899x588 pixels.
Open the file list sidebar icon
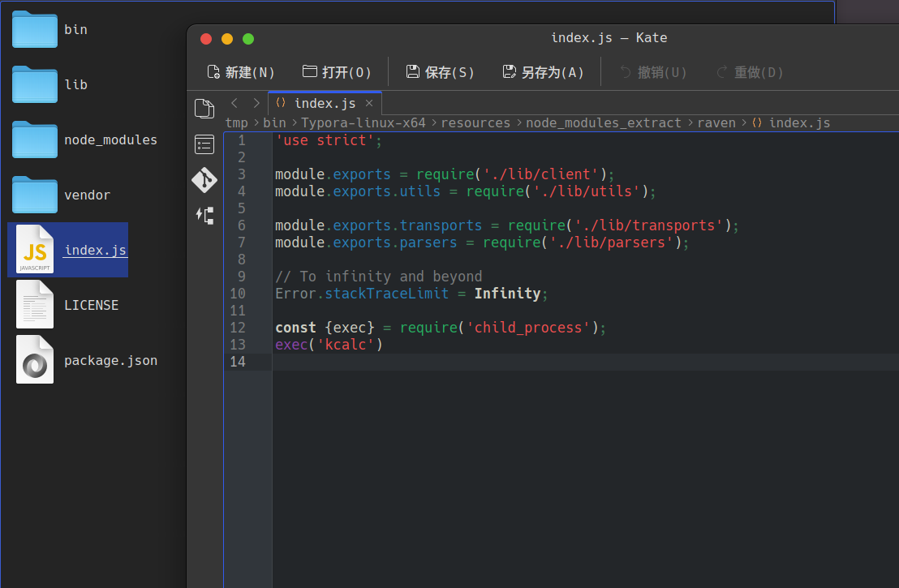tap(204, 144)
